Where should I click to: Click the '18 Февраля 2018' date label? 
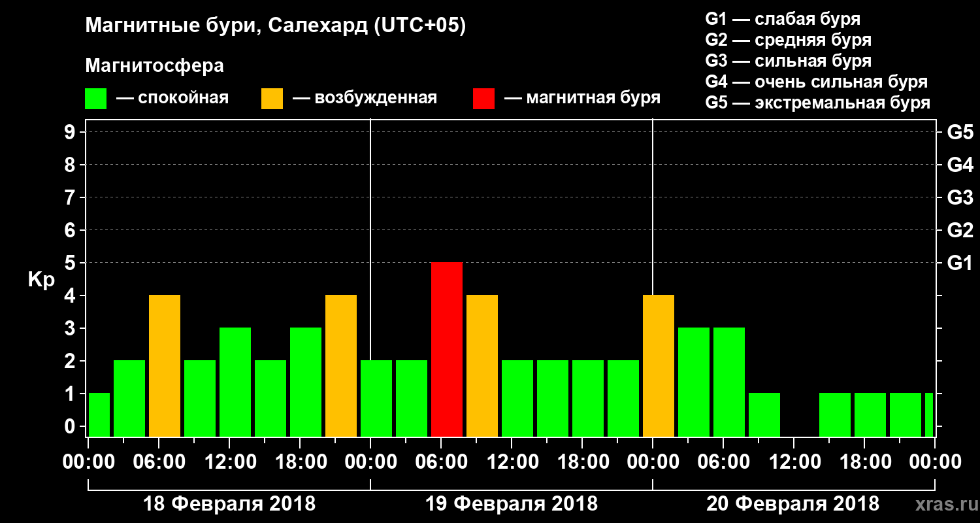click(x=229, y=504)
